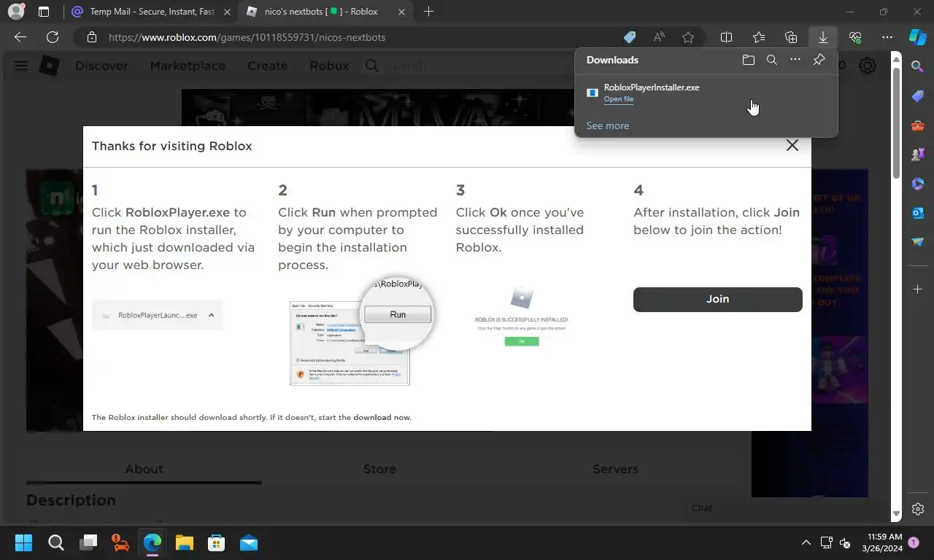This screenshot has height=560, width=934.
Task: Open sidebar Tools briefcase icon
Action: pos(918,125)
